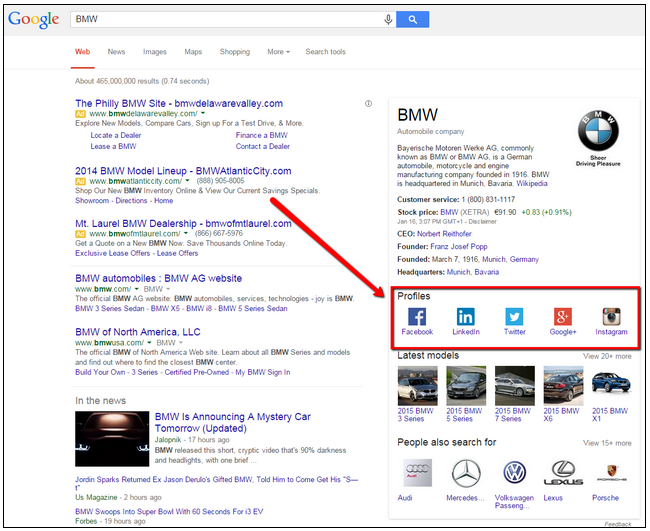Click View 20+ more latest models
Viewport: 650px width, 531px height.
607,356
